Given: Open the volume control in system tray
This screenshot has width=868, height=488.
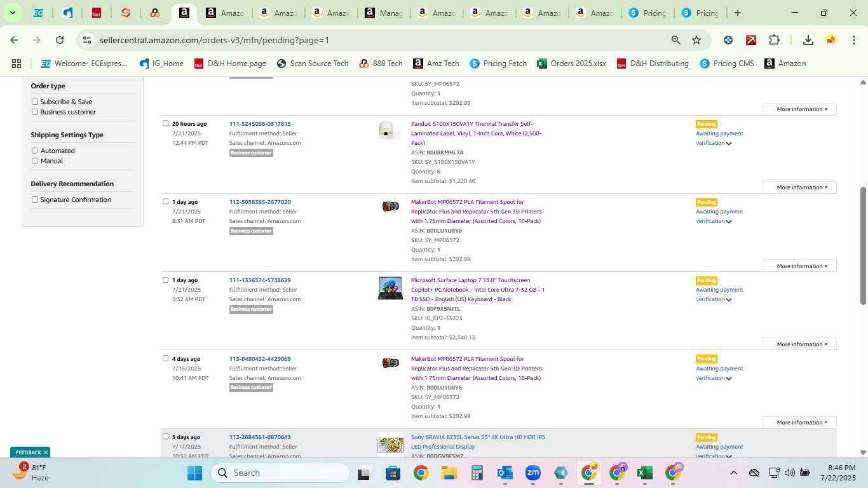Looking at the screenshot, I should coord(790,473).
